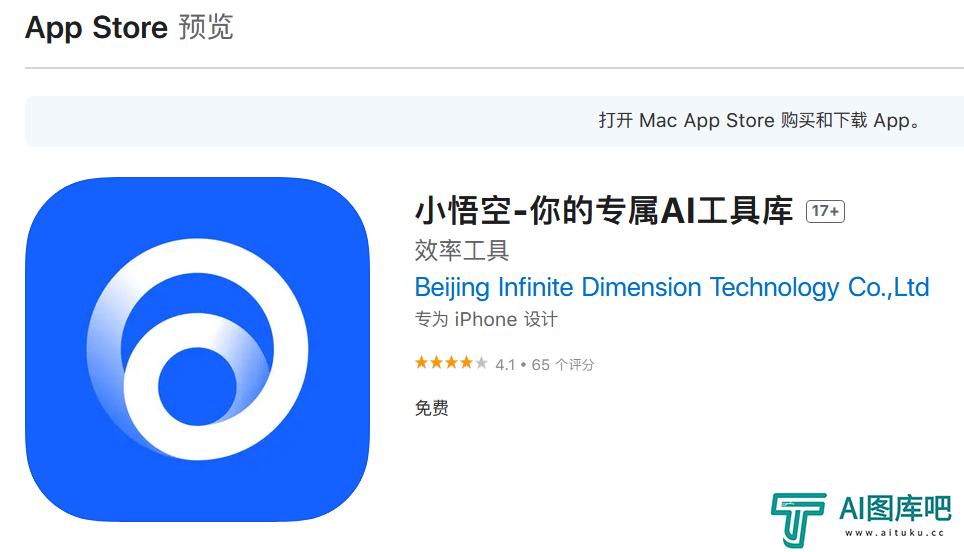Click the 预览 label beside App Store
This screenshot has width=964, height=552.
[x=206, y=28]
